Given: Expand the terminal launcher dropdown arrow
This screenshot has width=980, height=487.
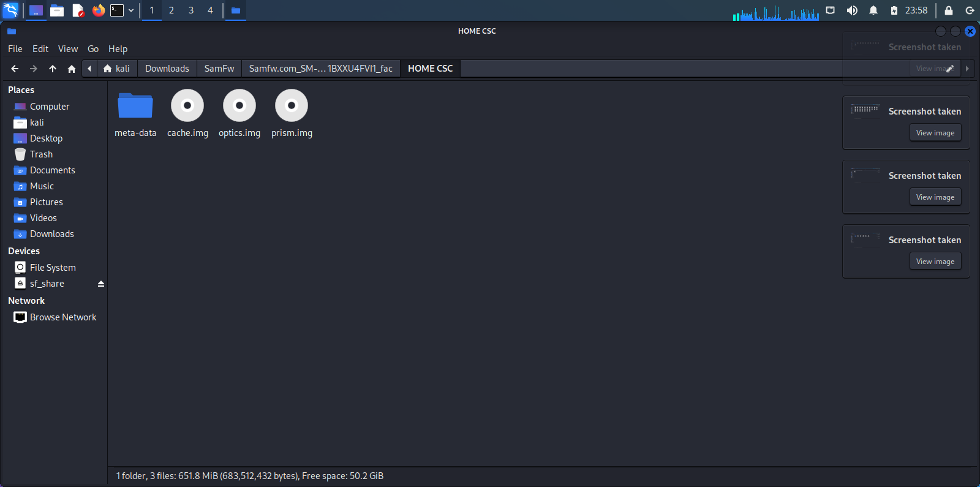Looking at the screenshot, I should tap(131, 10).
